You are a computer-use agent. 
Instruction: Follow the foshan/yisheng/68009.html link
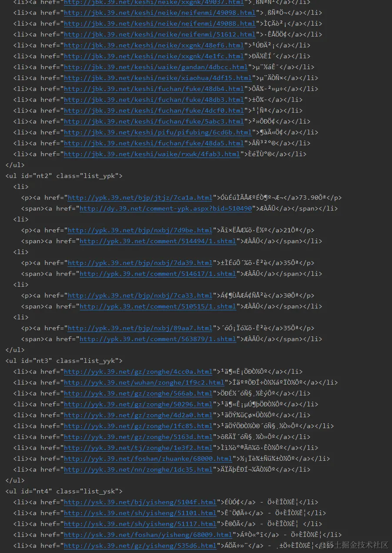[148, 535]
